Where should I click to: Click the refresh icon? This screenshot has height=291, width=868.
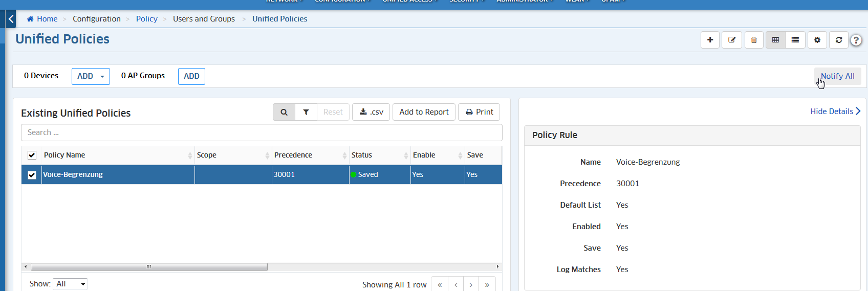click(x=839, y=40)
